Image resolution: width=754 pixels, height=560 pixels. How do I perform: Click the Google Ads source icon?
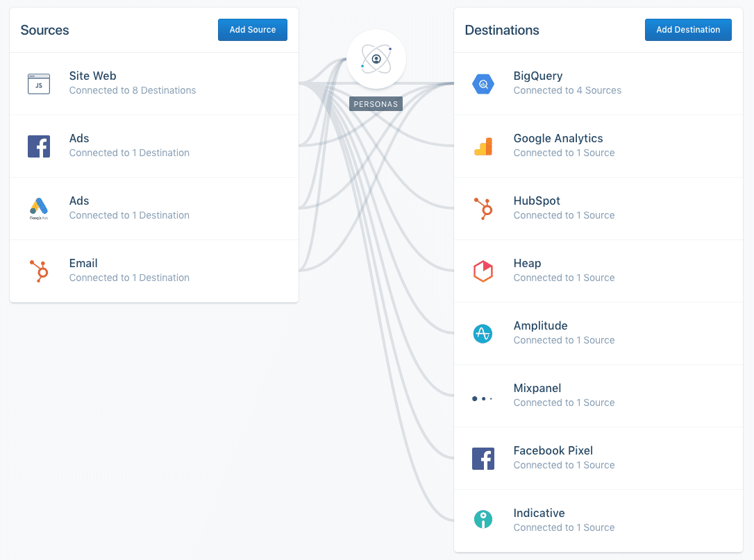39,208
